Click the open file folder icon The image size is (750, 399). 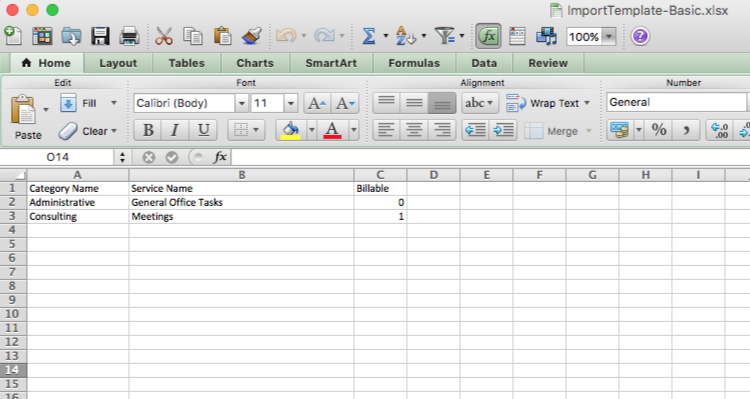point(71,36)
